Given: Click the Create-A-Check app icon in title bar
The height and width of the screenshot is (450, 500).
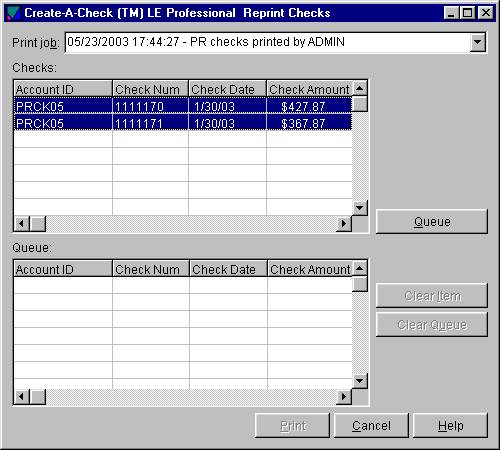Looking at the screenshot, I should [x=13, y=13].
